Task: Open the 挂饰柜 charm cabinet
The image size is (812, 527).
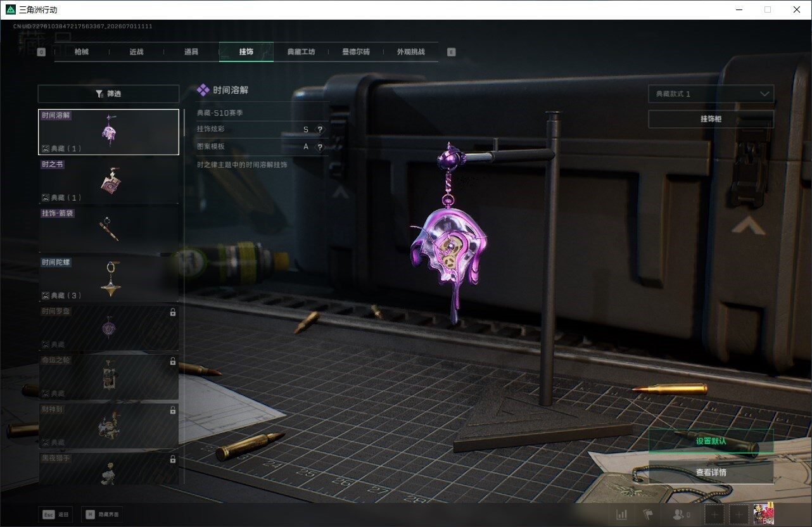Action: pyautogui.click(x=711, y=119)
